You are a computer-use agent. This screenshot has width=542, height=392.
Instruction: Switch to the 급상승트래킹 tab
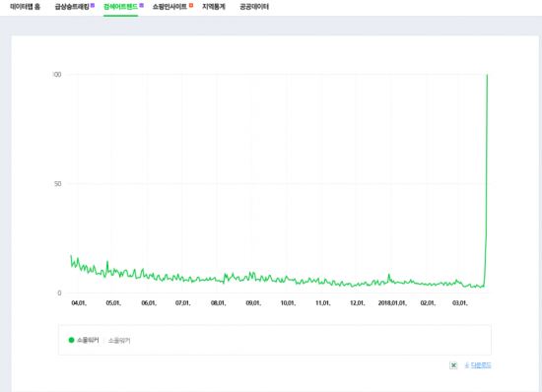point(72,7)
